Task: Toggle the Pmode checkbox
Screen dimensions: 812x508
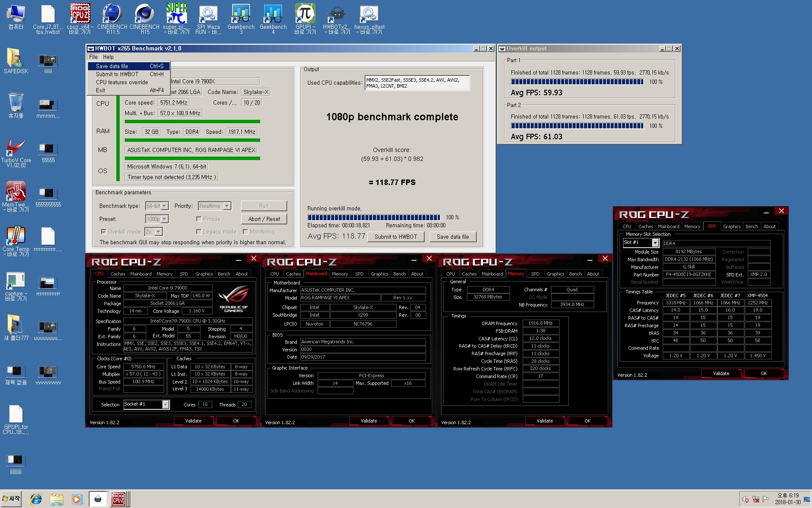Action: click(199, 219)
